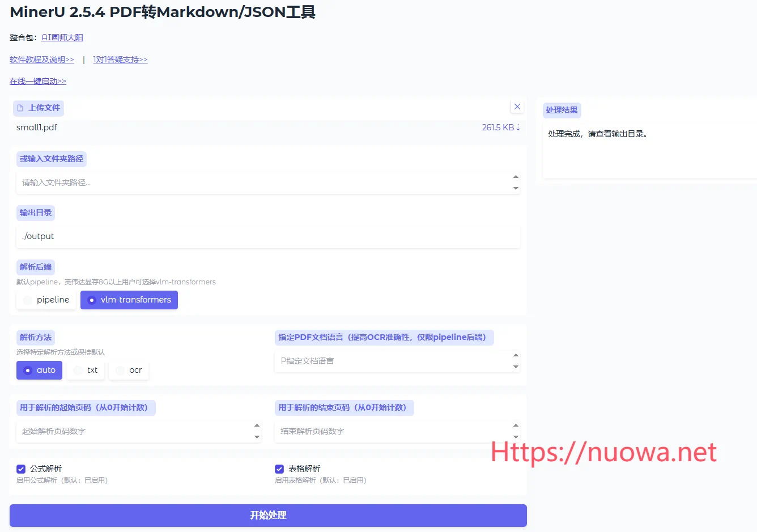Click the ./output directory input field
757x532 pixels.
tap(268, 237)
